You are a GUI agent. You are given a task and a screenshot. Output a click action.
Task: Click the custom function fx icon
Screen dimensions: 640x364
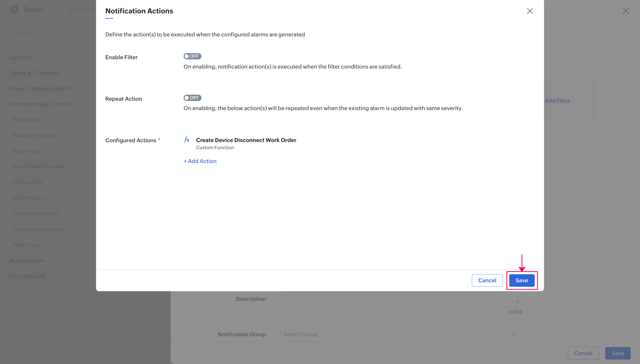coord(187,140)
